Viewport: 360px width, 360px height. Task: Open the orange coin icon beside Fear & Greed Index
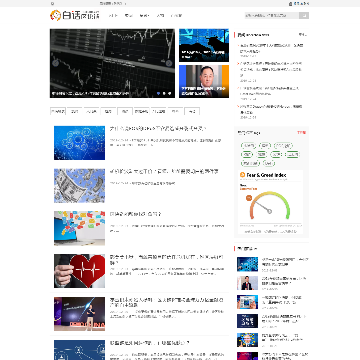coord(242,175)
